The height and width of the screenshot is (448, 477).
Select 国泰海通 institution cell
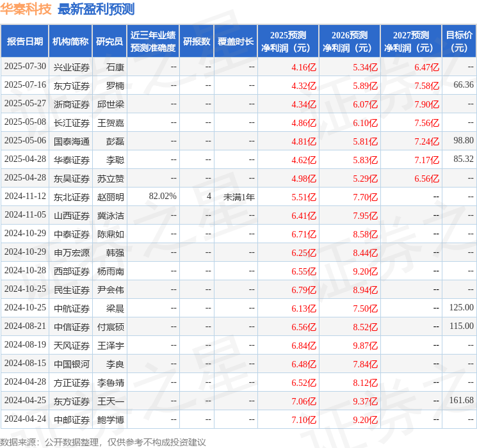pos(72,141)
